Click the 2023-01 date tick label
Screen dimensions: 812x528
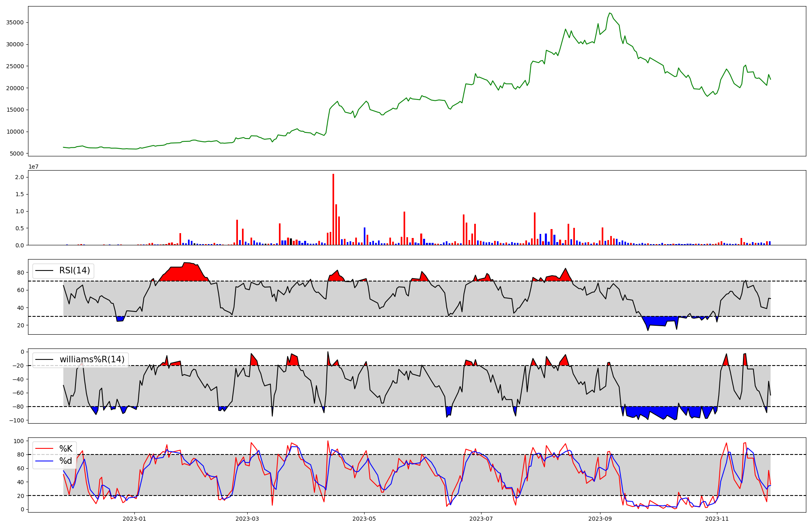coord(134,519)
